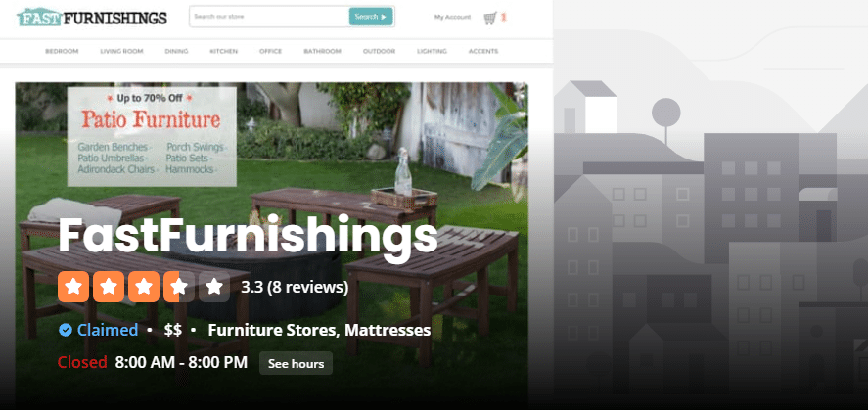Select the second orange rating star
Viewport: 868px width, 410px height.
pos(109,287)
